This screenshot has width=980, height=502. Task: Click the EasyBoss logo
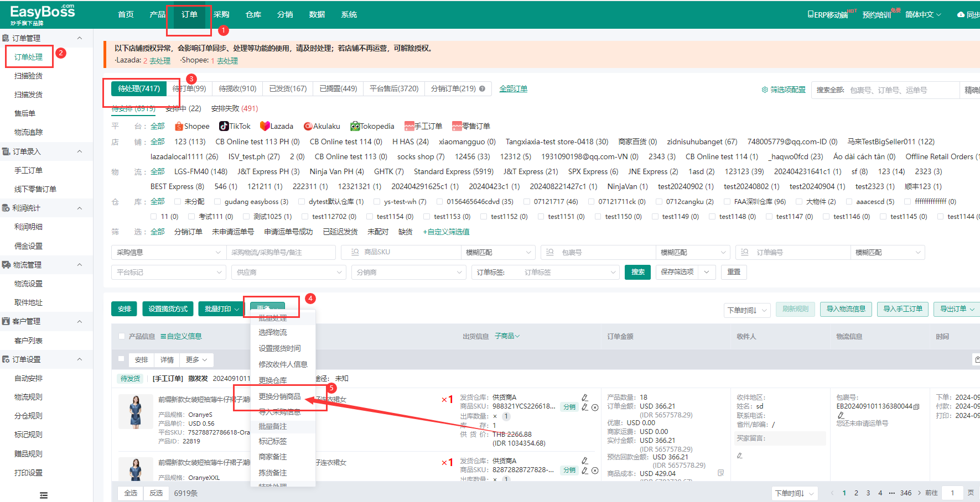[x=43, y=14]
